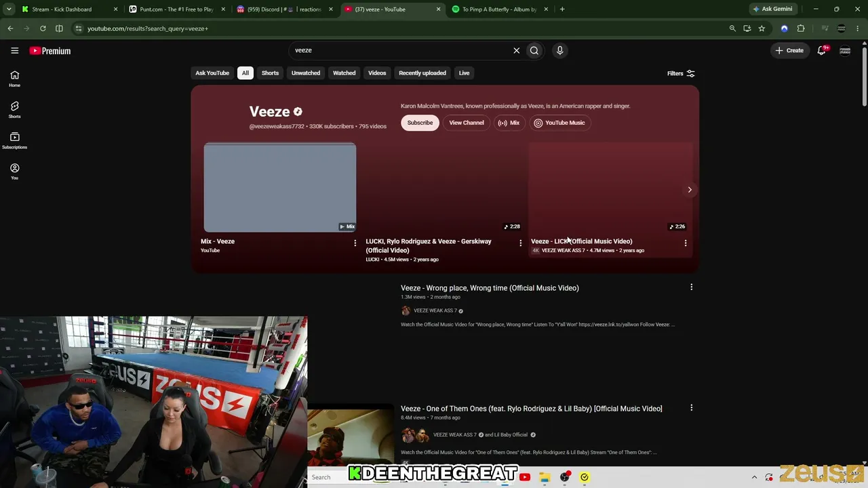This screenshot has width=868, height=488.
Task: Open Subscriptions in the YouTube sidebar
Action: pyautogui.click(x=14, y=140)
